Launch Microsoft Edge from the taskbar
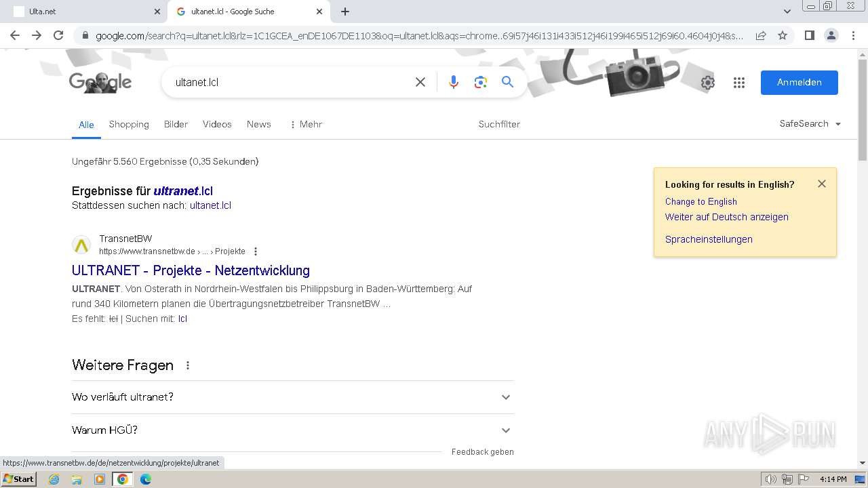This screenshot has height=488, width=868. 146,479
